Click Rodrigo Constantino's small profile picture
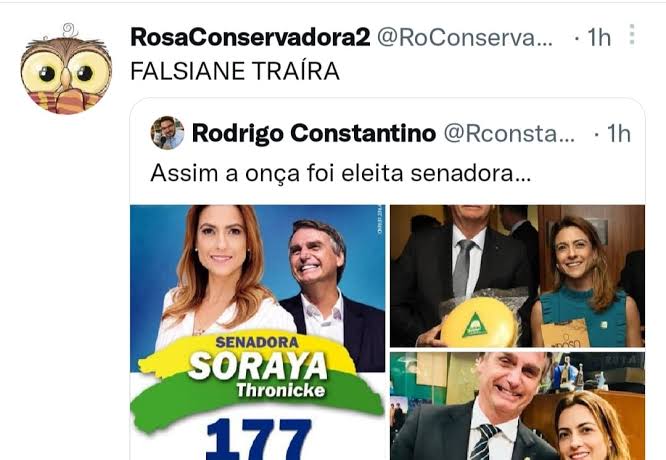This screenshot has height=460, width=666. (x=167, y=133)
